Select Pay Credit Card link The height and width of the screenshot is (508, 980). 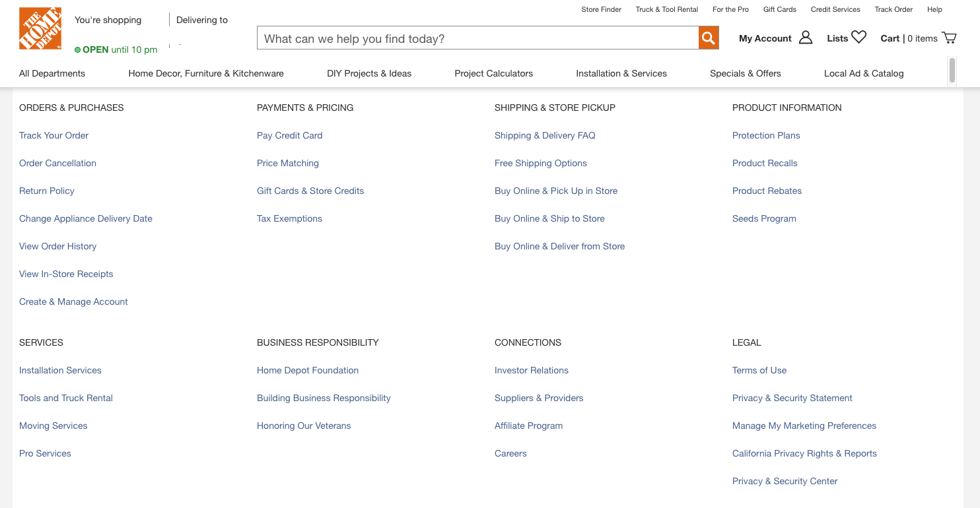(x=289, y=135)
